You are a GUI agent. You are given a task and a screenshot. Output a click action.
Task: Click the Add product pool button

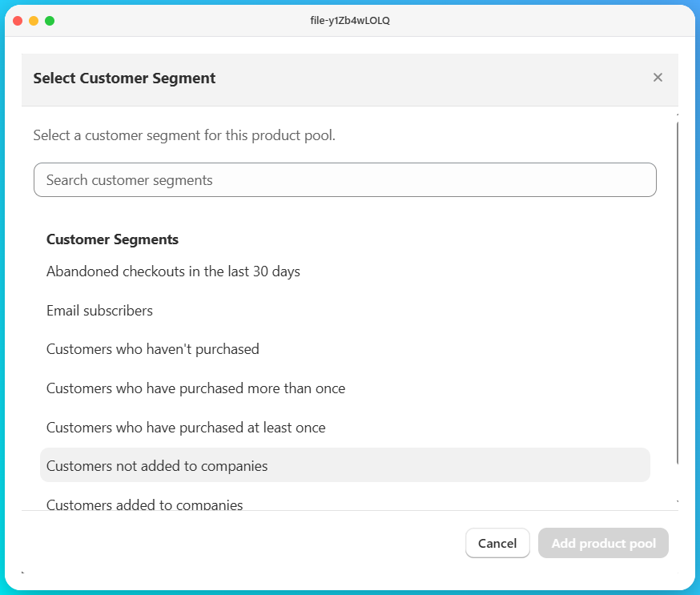point(603,543)
